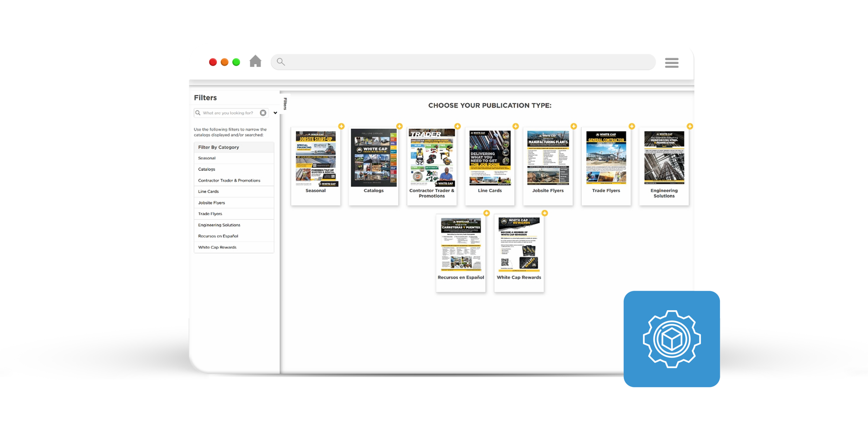This screenshot has width=868, height=423.
Task: Click plus icon on Trade Flyers card
Action: (632, 126)
